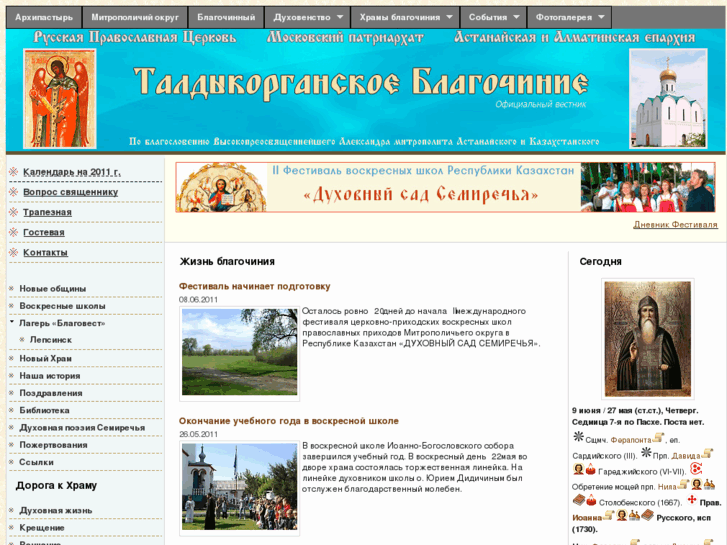
Task: Click the Духовный сад Семиречья festival banner
Action: 445,187
